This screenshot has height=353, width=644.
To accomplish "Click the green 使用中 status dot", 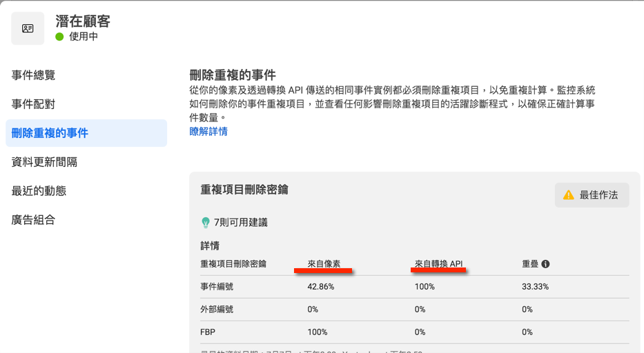I will click(60, 37).
